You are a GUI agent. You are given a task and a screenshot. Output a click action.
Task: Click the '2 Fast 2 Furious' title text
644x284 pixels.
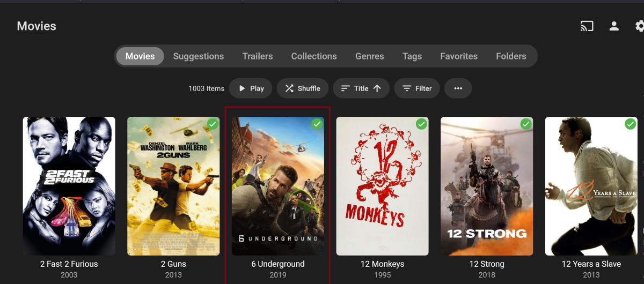click(69, 264)
